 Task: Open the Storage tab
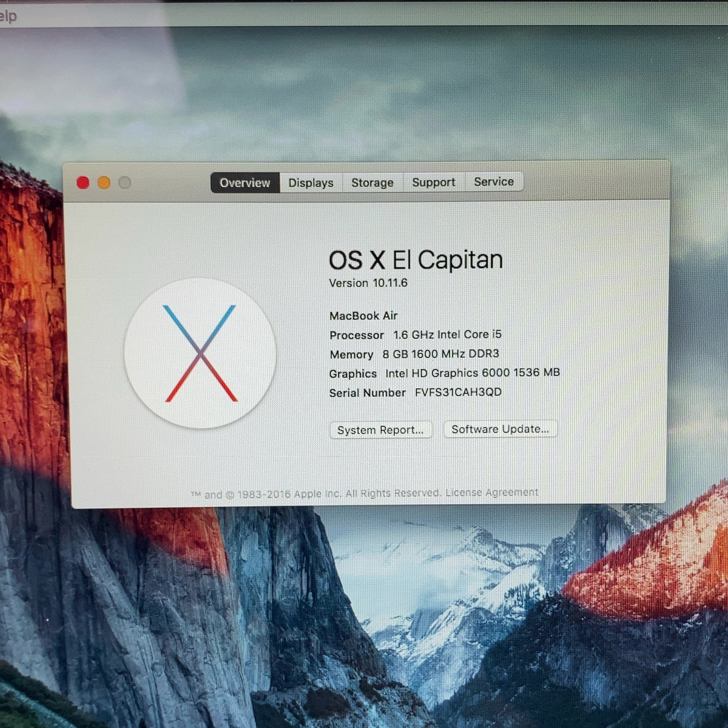coord(372,182)
